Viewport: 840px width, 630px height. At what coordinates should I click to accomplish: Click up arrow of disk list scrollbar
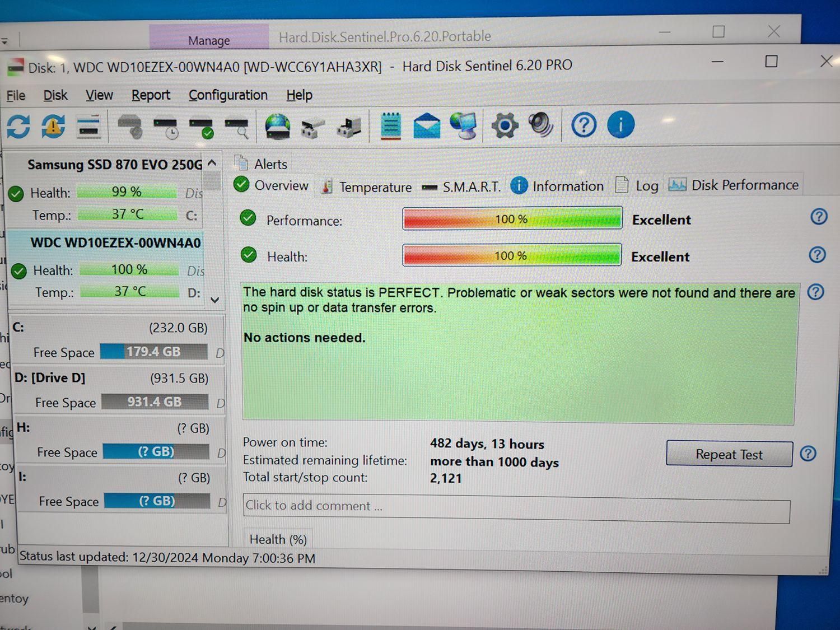click(212, 163)
